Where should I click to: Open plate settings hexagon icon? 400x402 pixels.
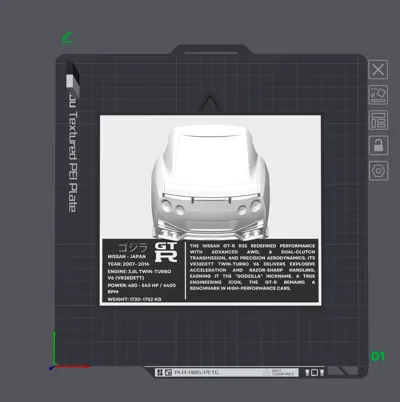point(378,171)
